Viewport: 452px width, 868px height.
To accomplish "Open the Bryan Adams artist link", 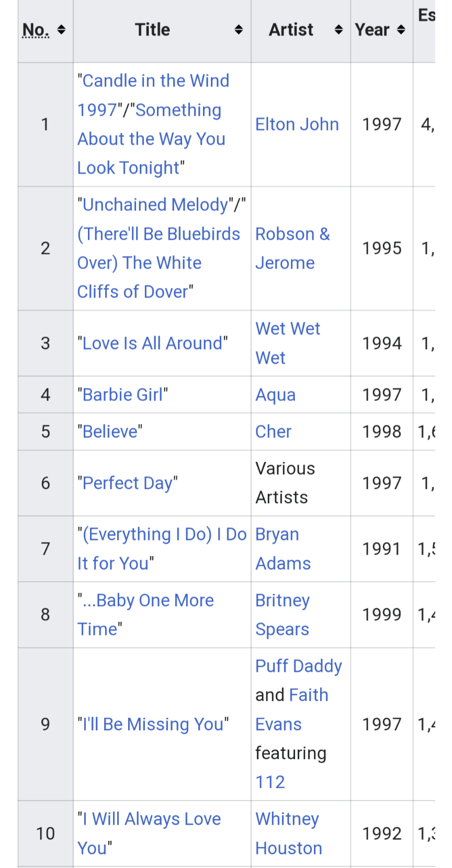I will 282,549.
